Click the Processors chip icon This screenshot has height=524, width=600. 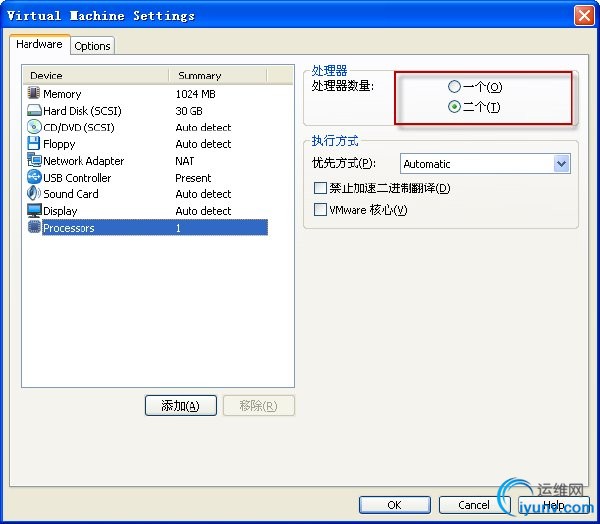[x=34, y=227]
